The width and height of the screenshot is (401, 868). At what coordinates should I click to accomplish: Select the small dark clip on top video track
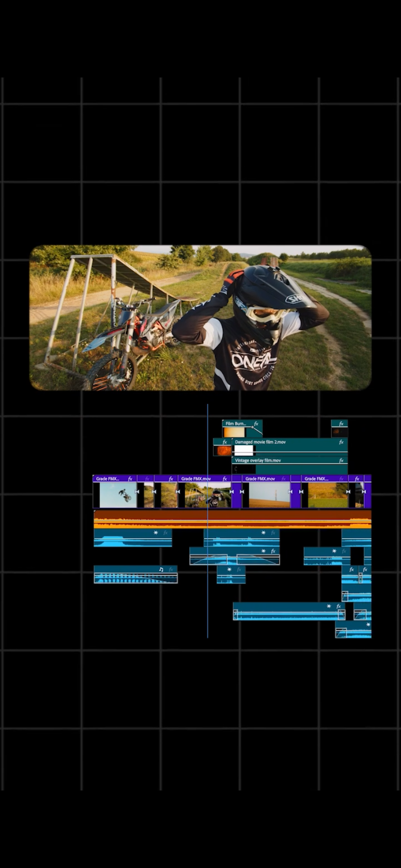[x=339, y=429]
